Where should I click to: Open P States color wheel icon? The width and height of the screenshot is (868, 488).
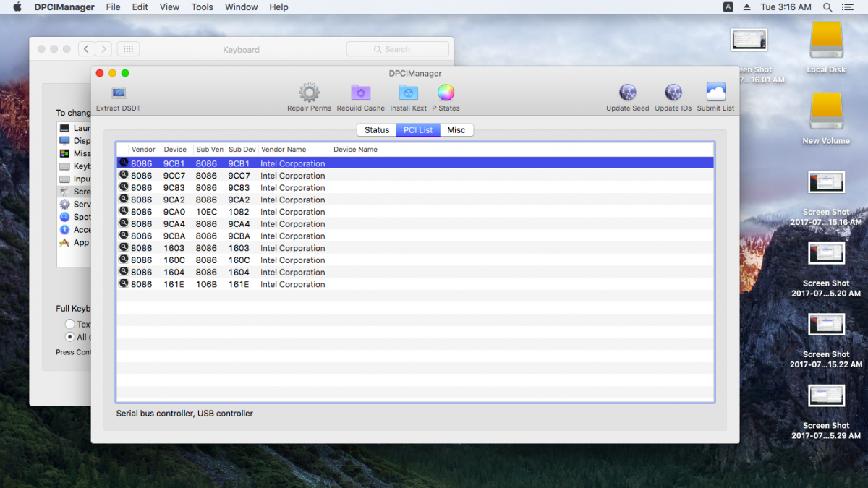(x=446, y=93)
